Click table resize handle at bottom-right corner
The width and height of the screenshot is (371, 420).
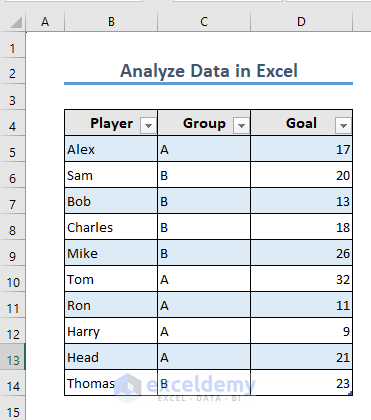pos(350,394)
